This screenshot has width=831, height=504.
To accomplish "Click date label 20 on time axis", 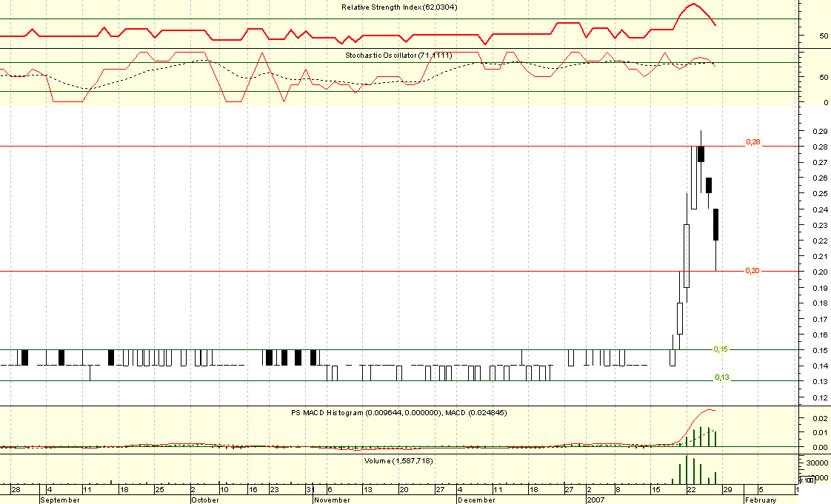I will (x=404, y=490).
